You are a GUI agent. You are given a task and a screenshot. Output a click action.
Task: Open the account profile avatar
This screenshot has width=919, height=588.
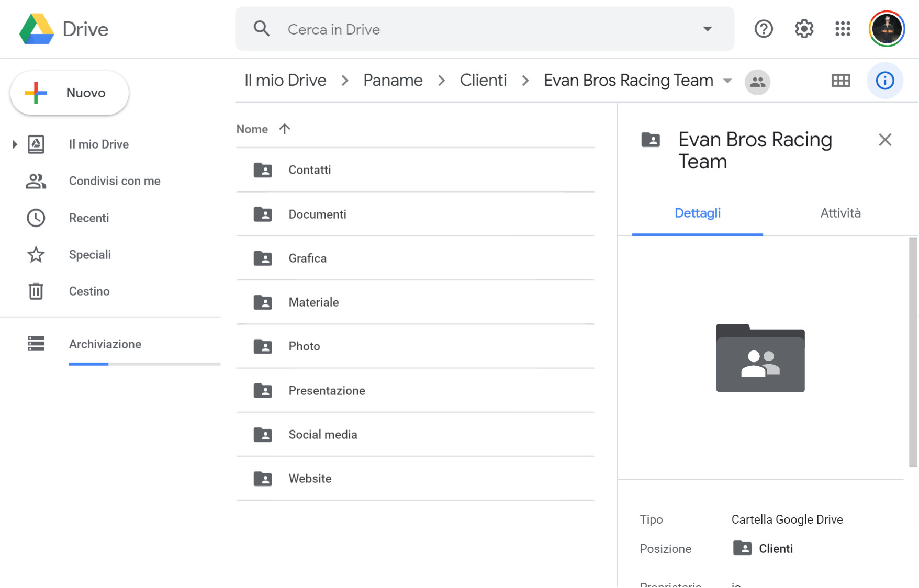(x=887, y=29)
